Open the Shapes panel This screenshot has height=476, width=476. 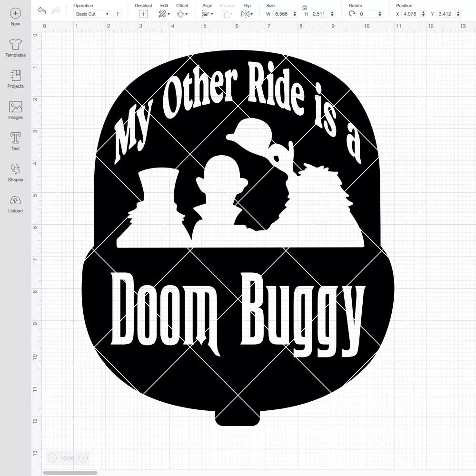tap(16, 173)
